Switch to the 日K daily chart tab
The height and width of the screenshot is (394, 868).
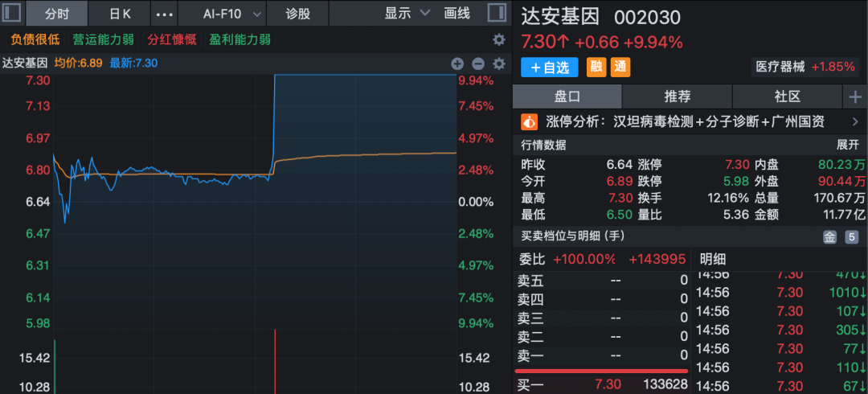tap(120, 14)
